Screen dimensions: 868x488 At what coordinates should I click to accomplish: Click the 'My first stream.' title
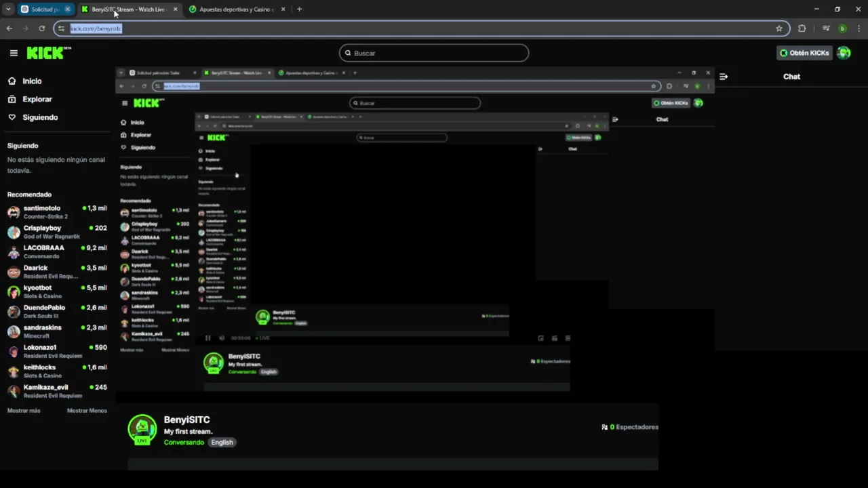coord(188,432)
